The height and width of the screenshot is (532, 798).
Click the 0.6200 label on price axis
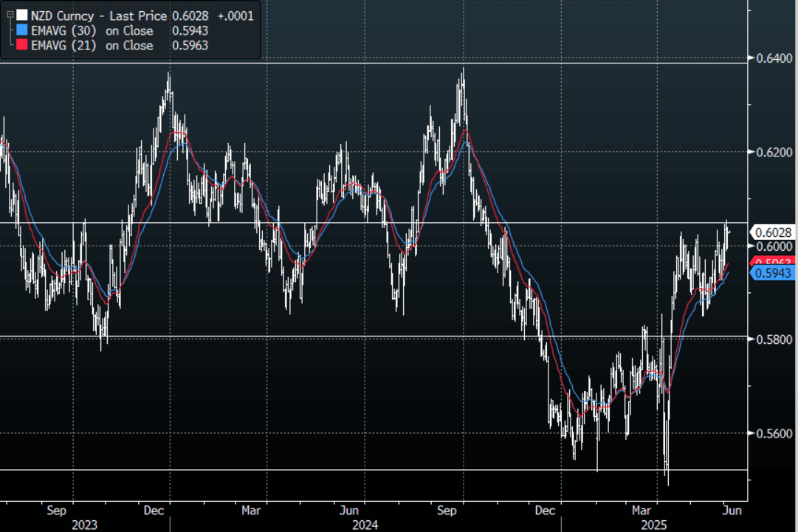coord(771,152)
